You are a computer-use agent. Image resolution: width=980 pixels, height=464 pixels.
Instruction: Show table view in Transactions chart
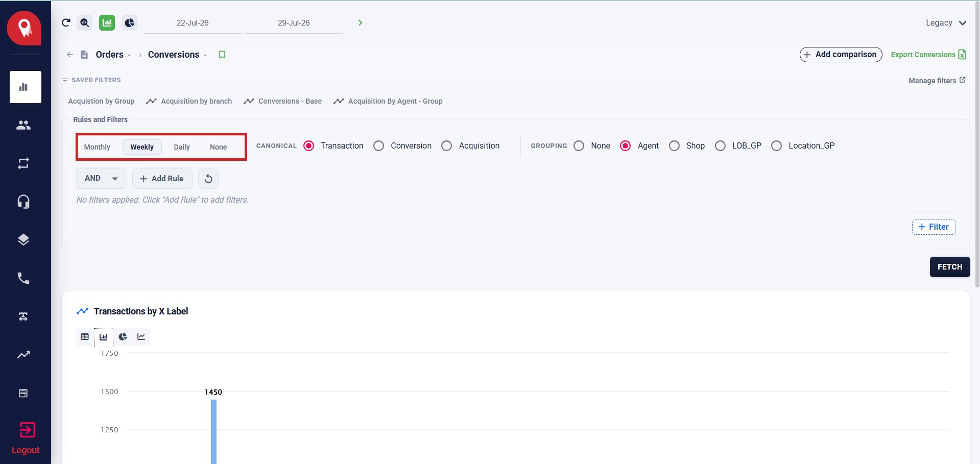(x=85, y=337)
